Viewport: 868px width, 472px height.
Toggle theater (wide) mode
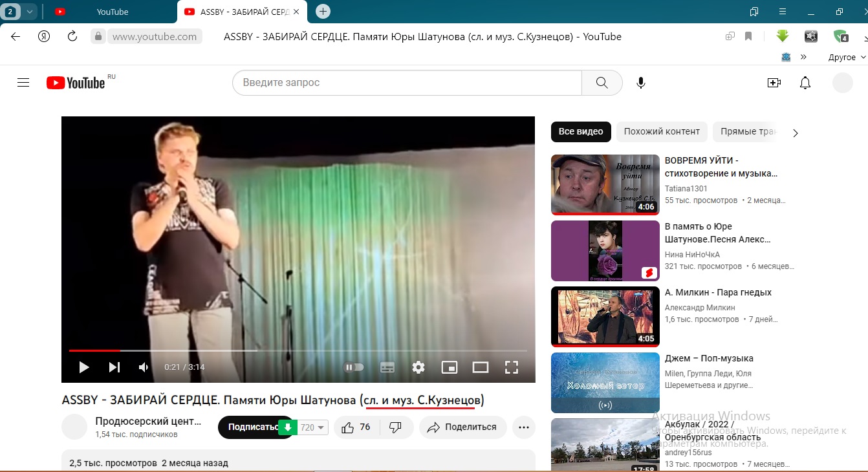(481, 367)
